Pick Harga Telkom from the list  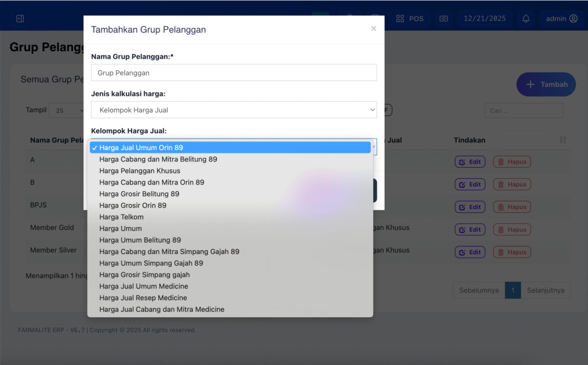click(121, 217)
